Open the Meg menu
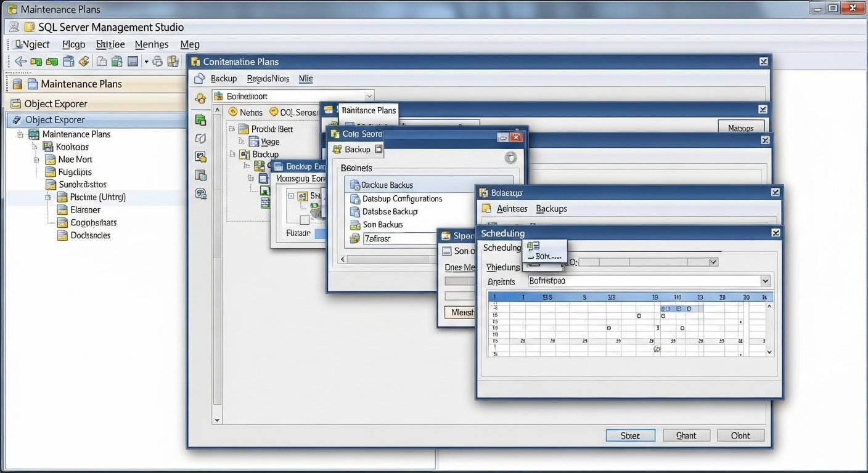The image size is (868, 473). [190, 44]
